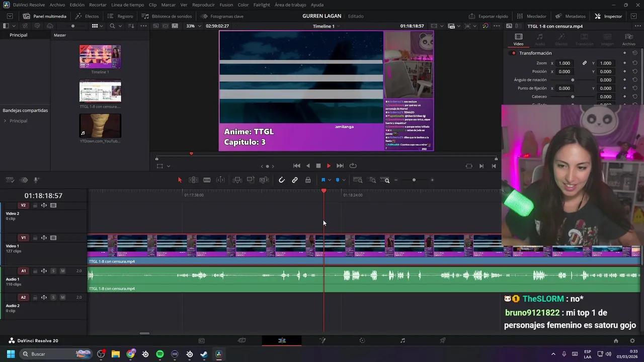Screen dimensions: 644x362
Task: Play the timeline forward
Action: 329,166
